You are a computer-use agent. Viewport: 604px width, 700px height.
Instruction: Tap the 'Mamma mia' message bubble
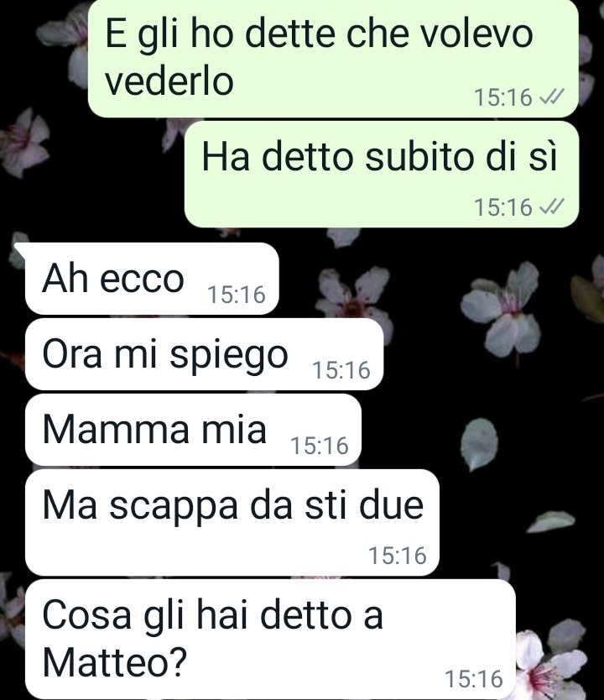coord(193,430)
